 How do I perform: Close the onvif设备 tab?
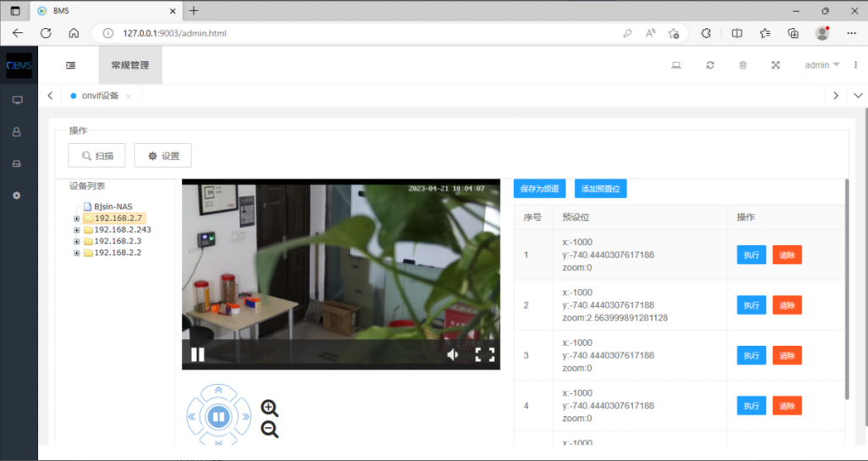(128, 97)
